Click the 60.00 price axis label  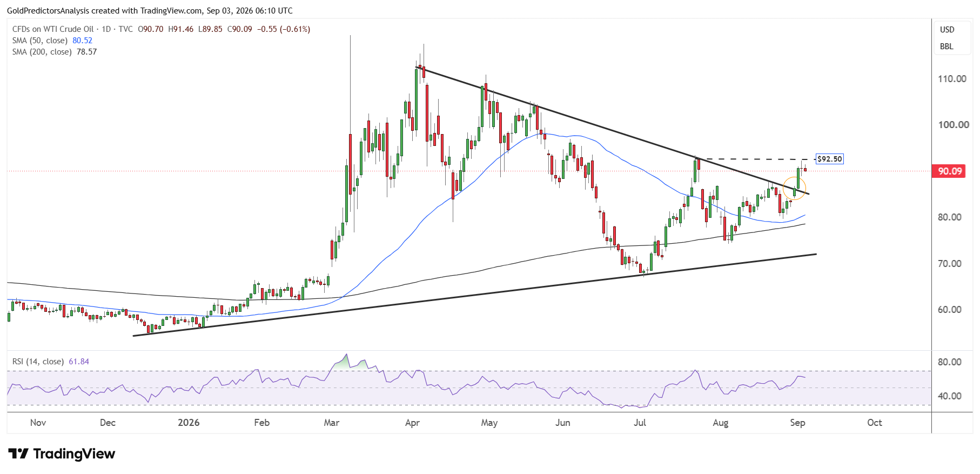950,310
